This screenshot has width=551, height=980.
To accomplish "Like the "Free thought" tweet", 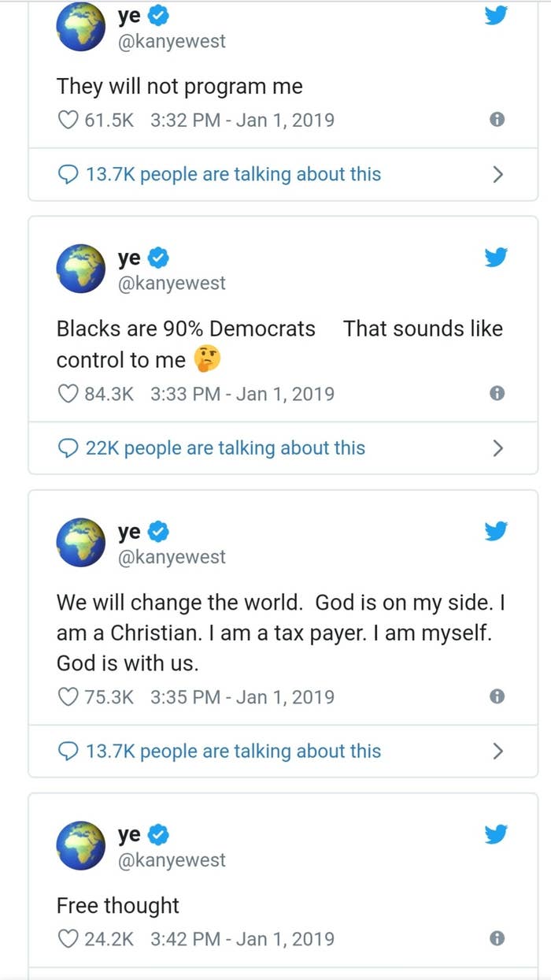I will 69,938.
